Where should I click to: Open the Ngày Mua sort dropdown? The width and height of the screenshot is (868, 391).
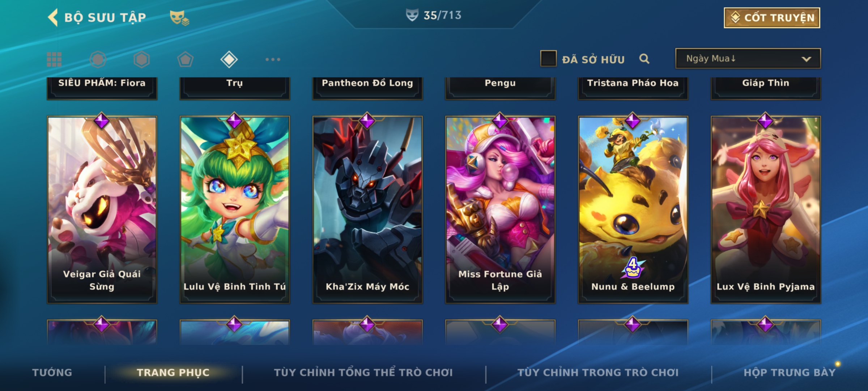[748, 58]
